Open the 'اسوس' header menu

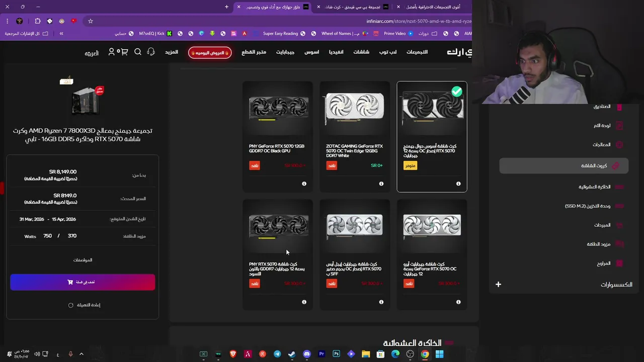[x=311, y=52]
